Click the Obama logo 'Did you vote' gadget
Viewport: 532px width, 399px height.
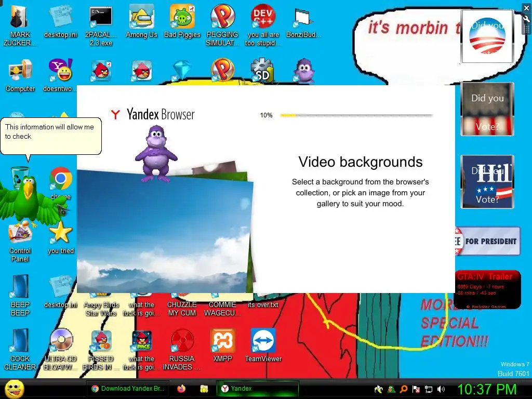tap(487, 36)
